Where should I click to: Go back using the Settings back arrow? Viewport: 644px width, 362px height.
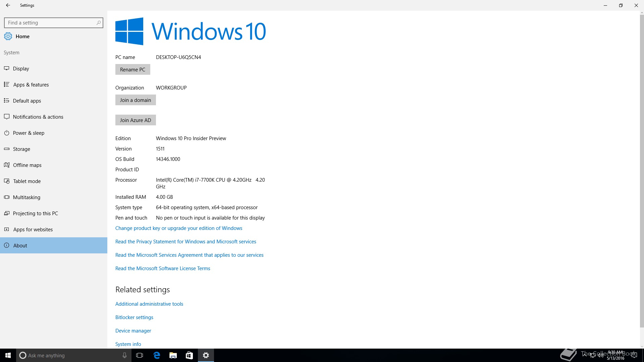(x=8, y=5)
